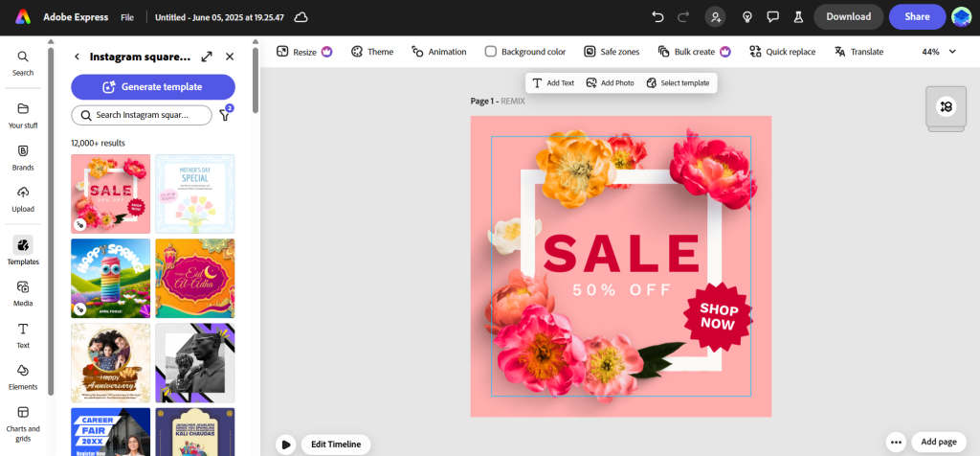Expand the templates panel with arrows icon

[x=207, y=57]
